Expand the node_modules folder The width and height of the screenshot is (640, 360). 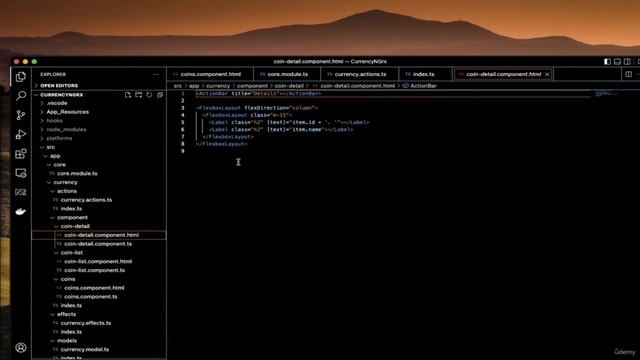tap(99, 129)
